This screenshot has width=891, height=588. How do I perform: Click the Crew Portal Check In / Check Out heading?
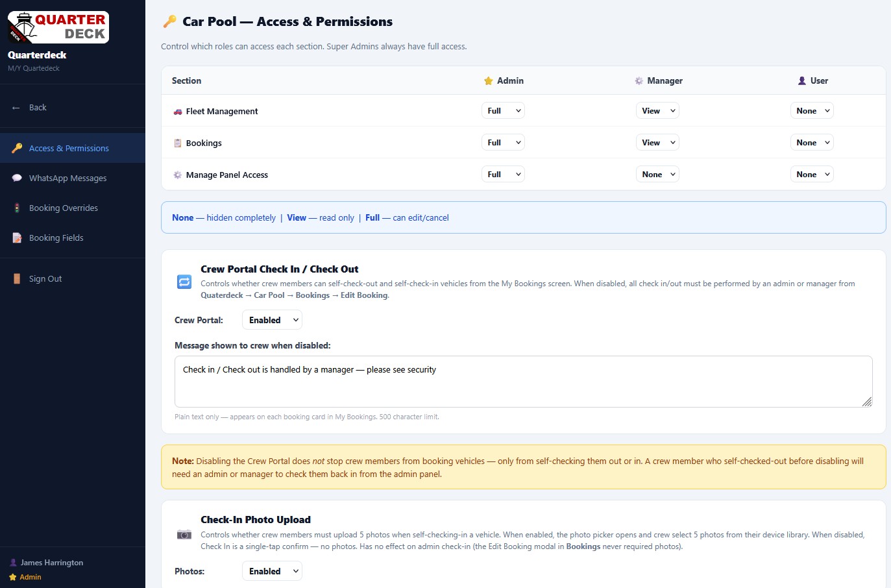pos(280,269)
